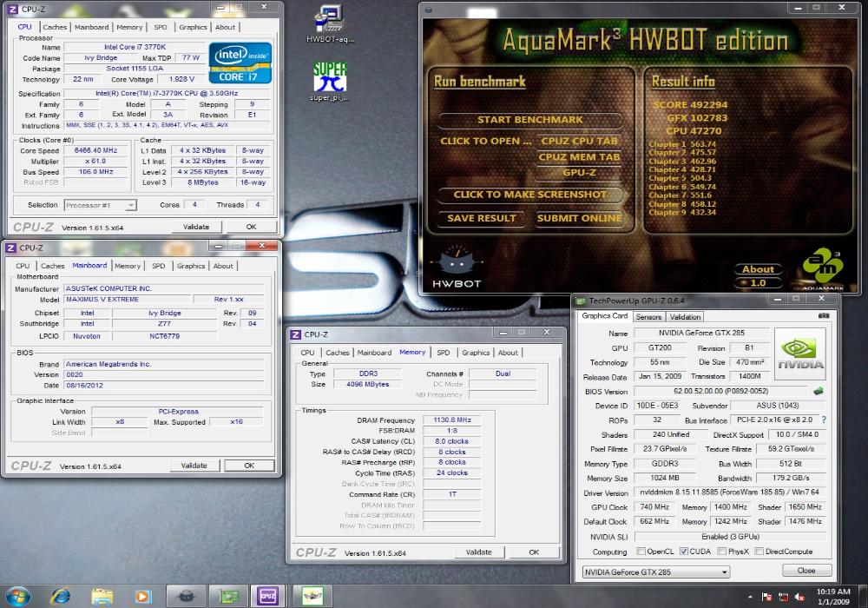Switch to Caches tab in top CPU-Z
This screenshot has width=868, height=608.
[x=55, y=27]
